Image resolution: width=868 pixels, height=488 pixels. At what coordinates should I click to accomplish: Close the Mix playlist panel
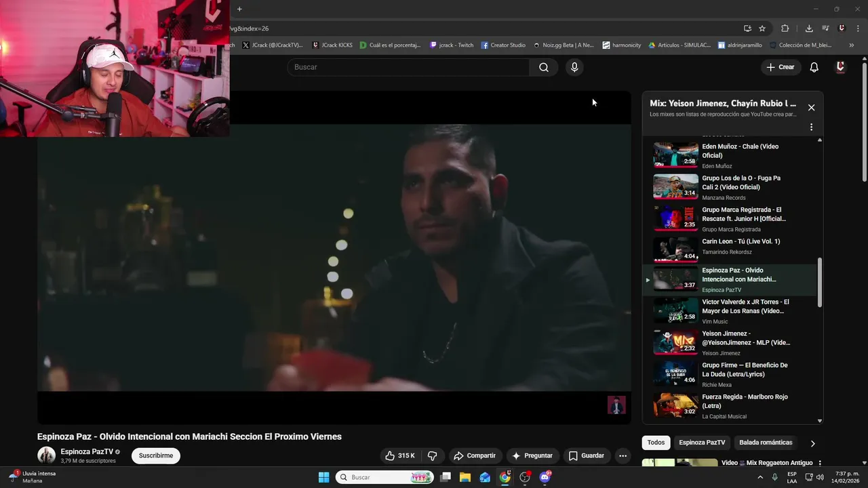(811, 108)
